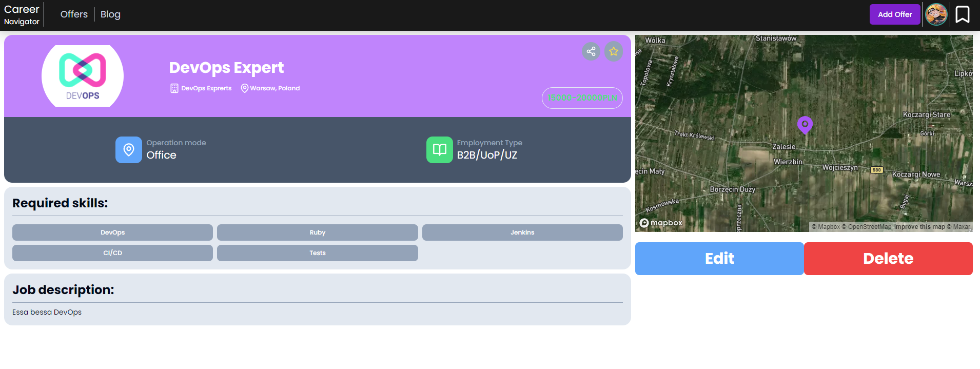Click the Stanisławów map label
The width and height of the screenshot is (980, 369).
776,38
